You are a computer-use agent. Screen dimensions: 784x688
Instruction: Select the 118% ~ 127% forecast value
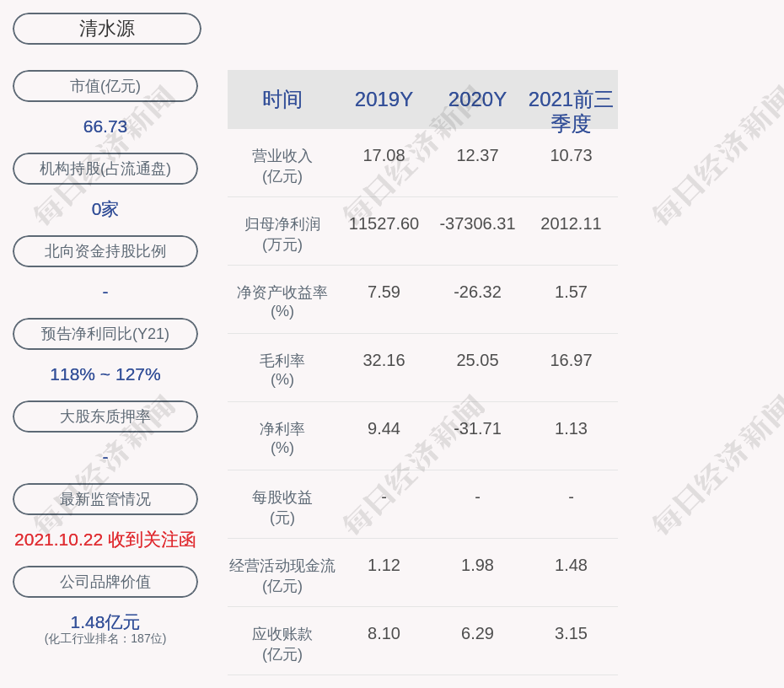[105, 374]
